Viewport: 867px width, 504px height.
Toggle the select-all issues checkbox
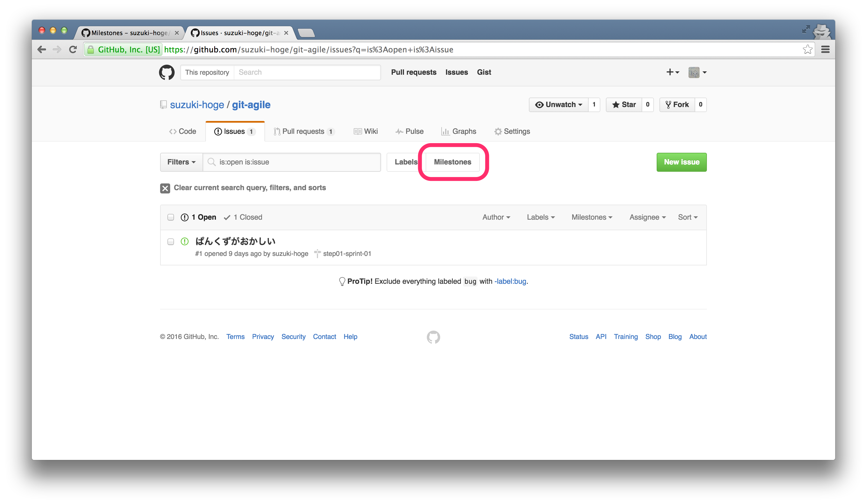(171, 217)
